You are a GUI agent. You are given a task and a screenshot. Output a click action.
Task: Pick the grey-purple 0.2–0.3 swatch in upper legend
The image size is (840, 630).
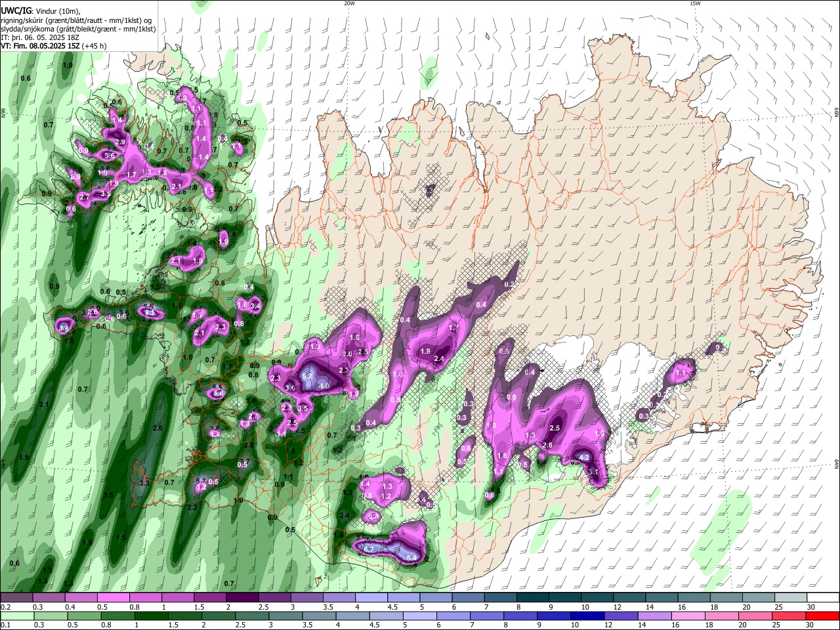(x=16, y=598)
